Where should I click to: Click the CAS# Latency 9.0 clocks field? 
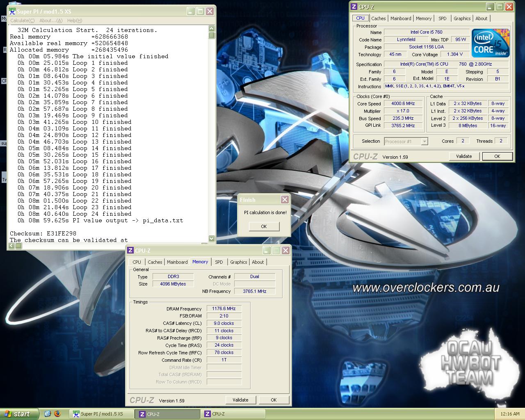[224, 323]
